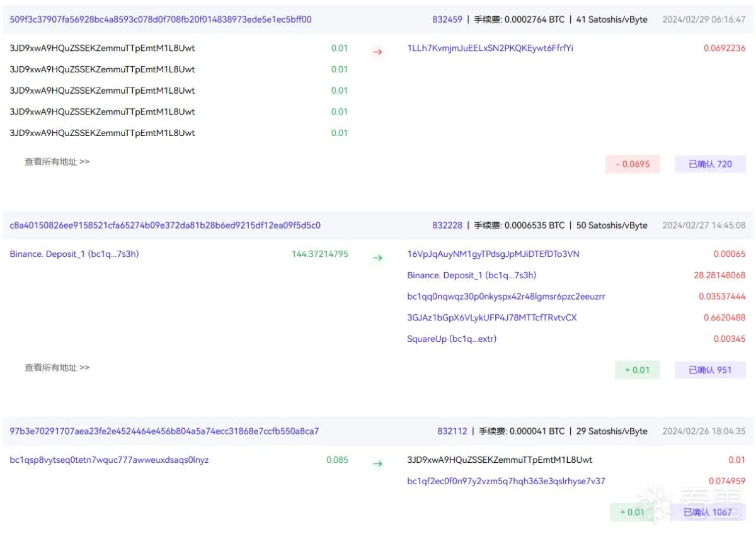
Task: Click green arrow in the 97b3e702 transaction
Action: pos(377,464)
